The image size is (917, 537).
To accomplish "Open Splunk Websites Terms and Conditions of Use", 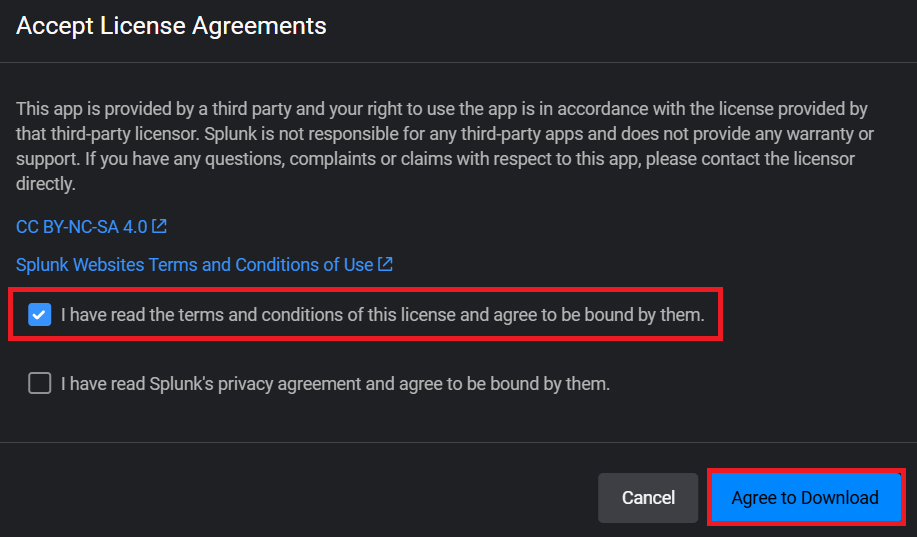I will pyautogui.click(x=194, y=265).
